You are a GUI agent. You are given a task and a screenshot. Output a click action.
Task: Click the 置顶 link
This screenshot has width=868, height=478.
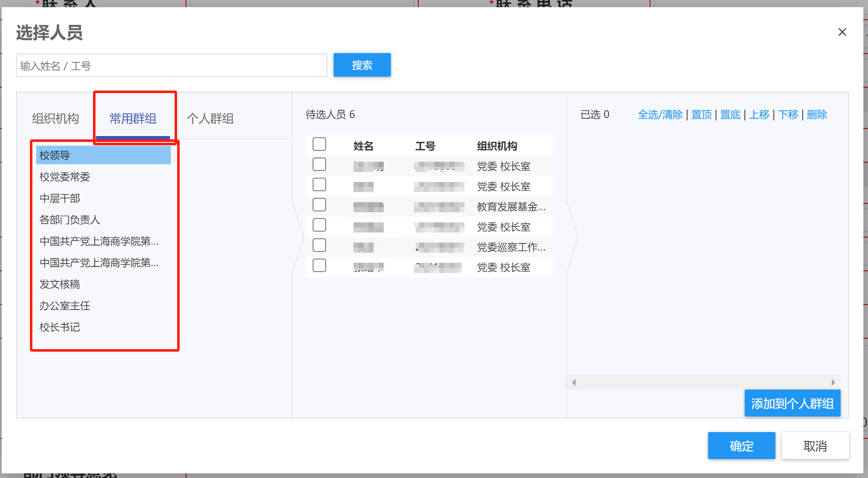[x=701, y=115]
